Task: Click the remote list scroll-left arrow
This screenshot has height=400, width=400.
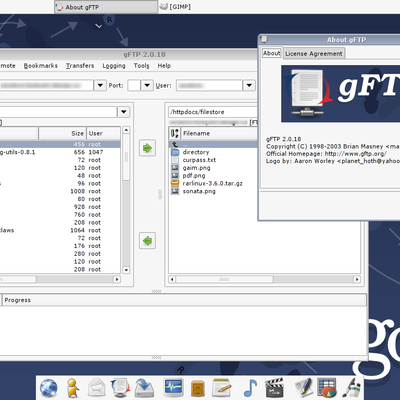Action: click(172, 279)
